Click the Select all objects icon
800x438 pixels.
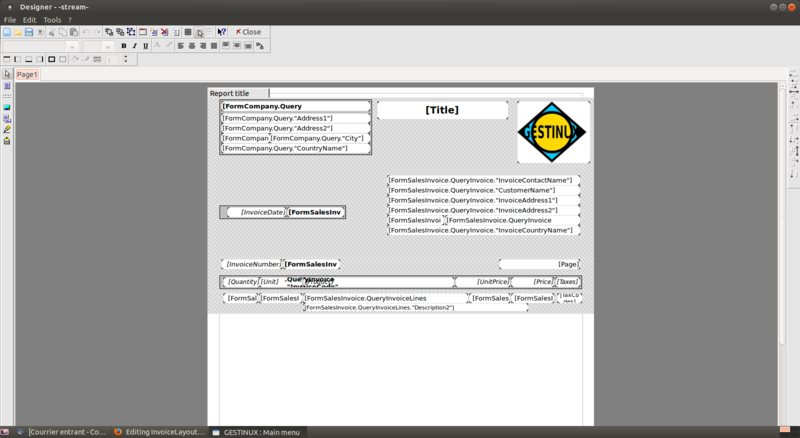click(131, 32)
